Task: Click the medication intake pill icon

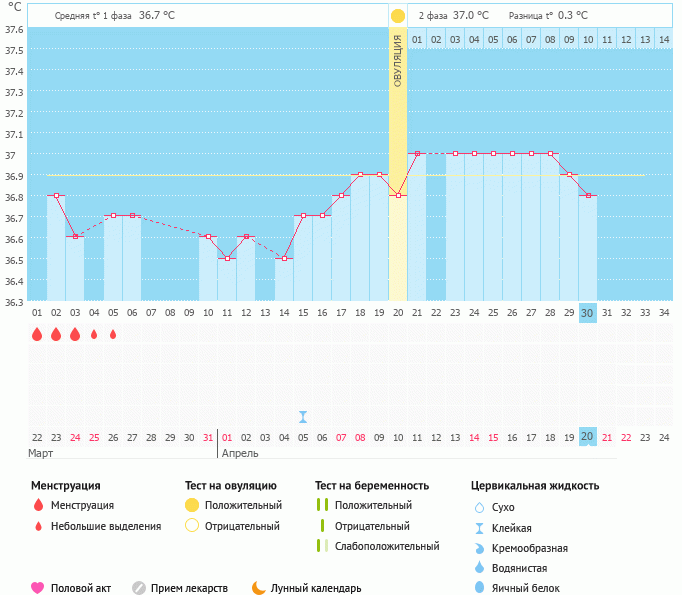Action: (x=139, y=588)
